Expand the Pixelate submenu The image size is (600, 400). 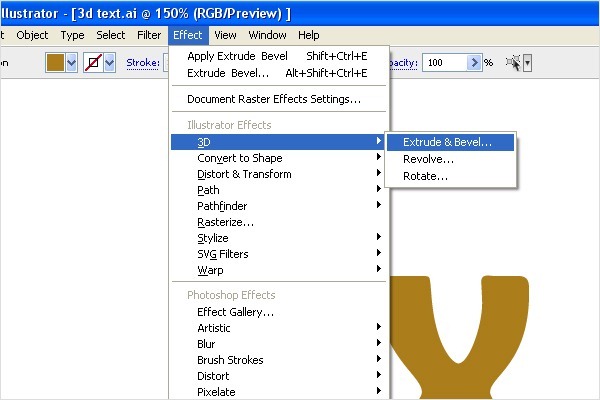(278, 392)
